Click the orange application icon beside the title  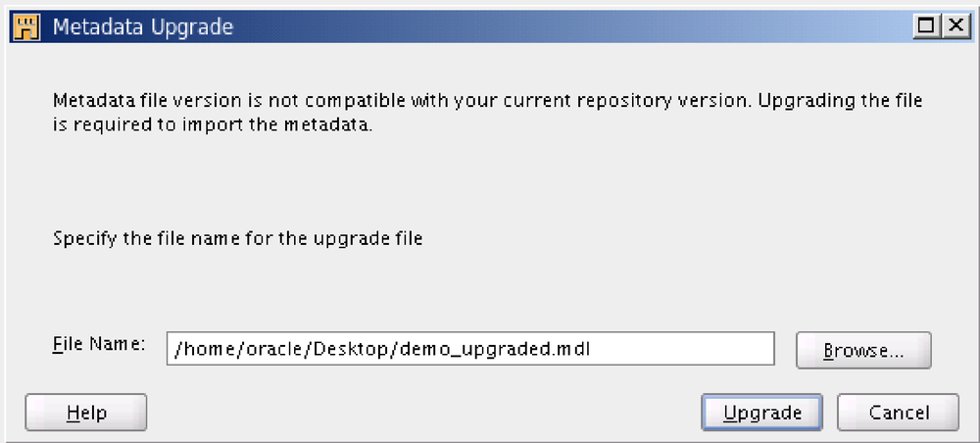tap(26, 26)
